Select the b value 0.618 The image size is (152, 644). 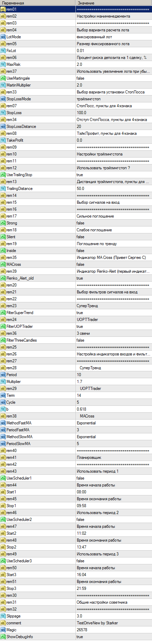(x=81, y=409)
